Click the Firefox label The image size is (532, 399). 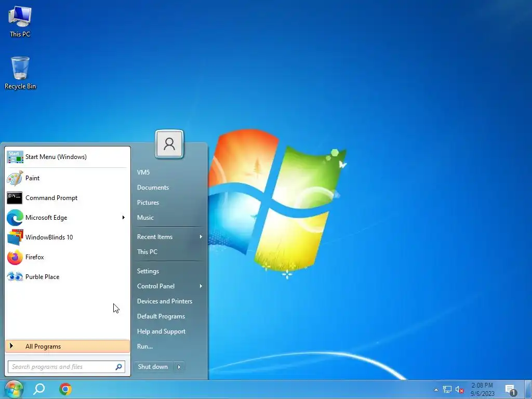point(35,257)
